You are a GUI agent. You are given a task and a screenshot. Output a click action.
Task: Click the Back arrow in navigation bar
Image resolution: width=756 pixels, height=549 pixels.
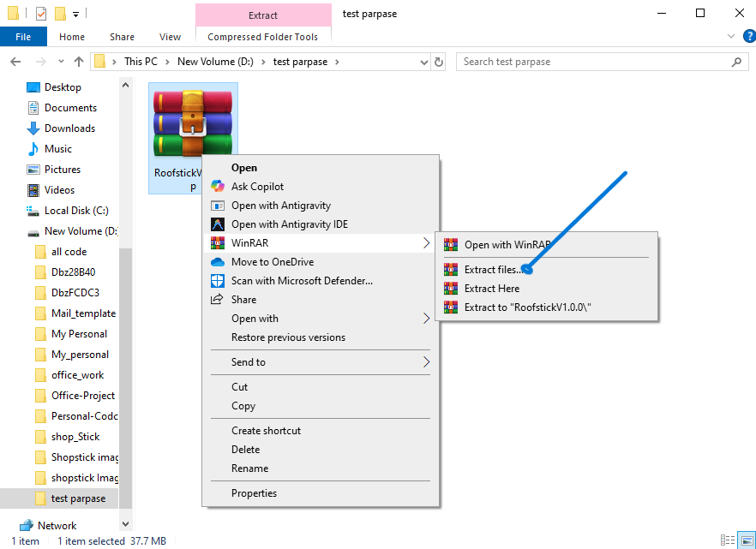15,62
